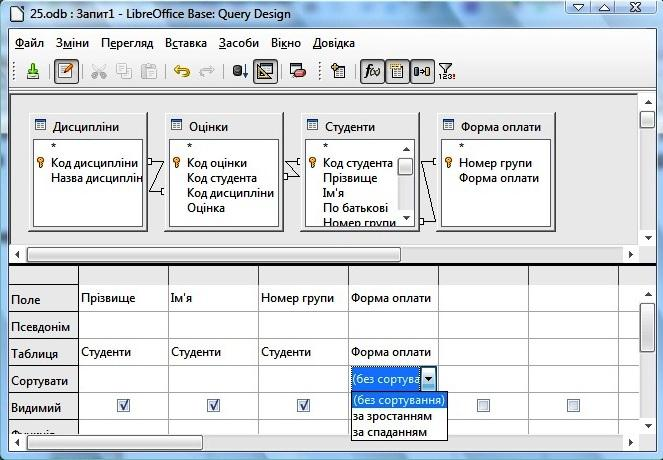The height and width of the screenshot is (460, 663).
Task: Click the Таблиця row header
Action: click(44, 353)
